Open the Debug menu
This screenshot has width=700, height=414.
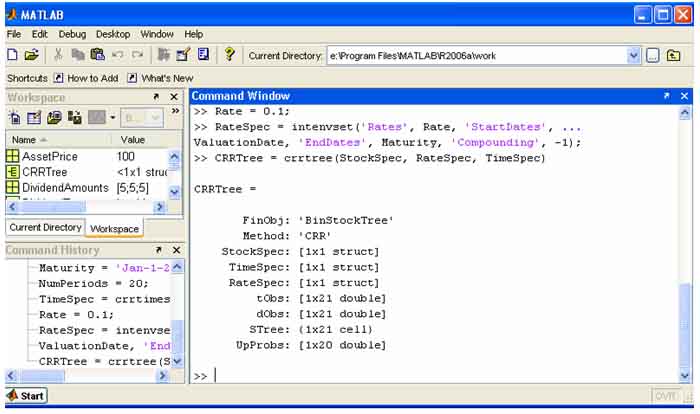click(72, 34)
